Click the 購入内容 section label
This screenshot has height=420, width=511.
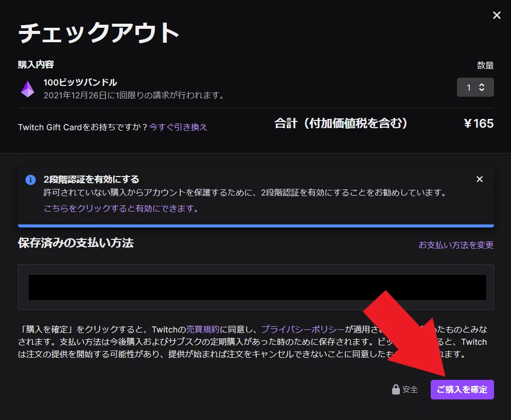point(36,64)
